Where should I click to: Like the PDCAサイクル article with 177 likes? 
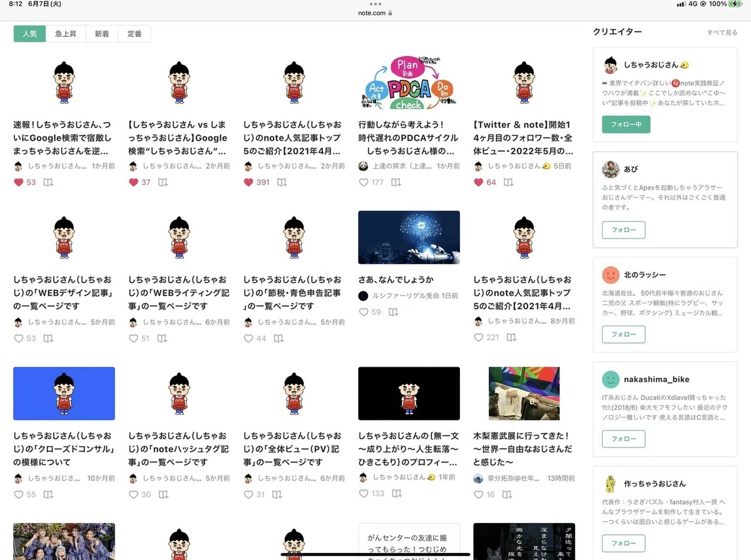[x=364, y=182]
